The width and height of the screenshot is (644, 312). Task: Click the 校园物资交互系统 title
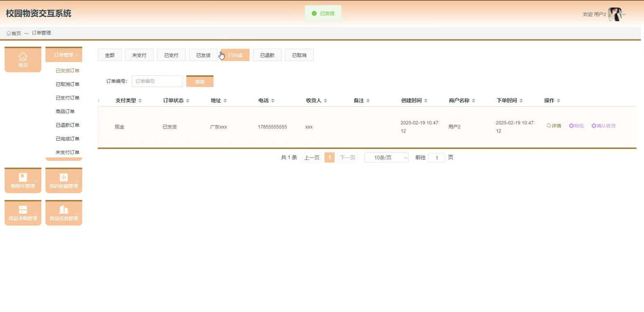coord(38,14)
